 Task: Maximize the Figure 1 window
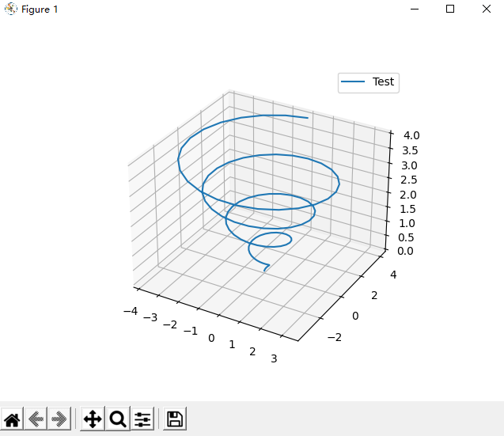point(450,9)
